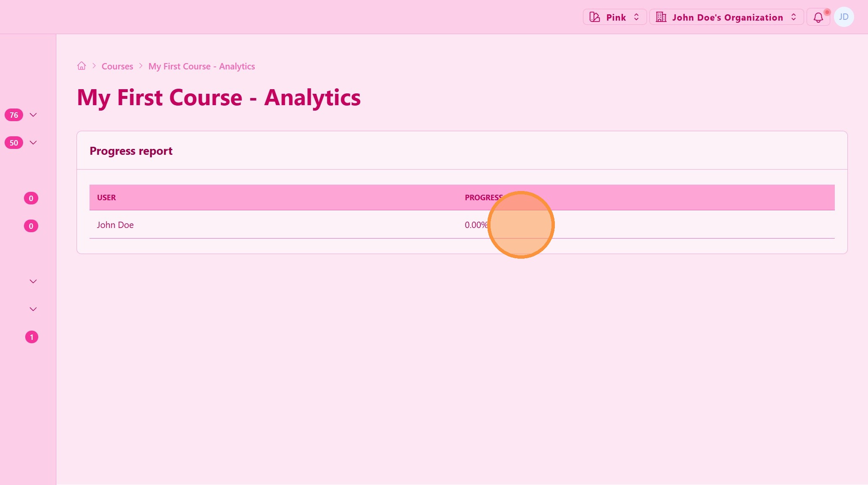
Task: Expand the sidebar chevron beside 76
Action: point(33,115)
